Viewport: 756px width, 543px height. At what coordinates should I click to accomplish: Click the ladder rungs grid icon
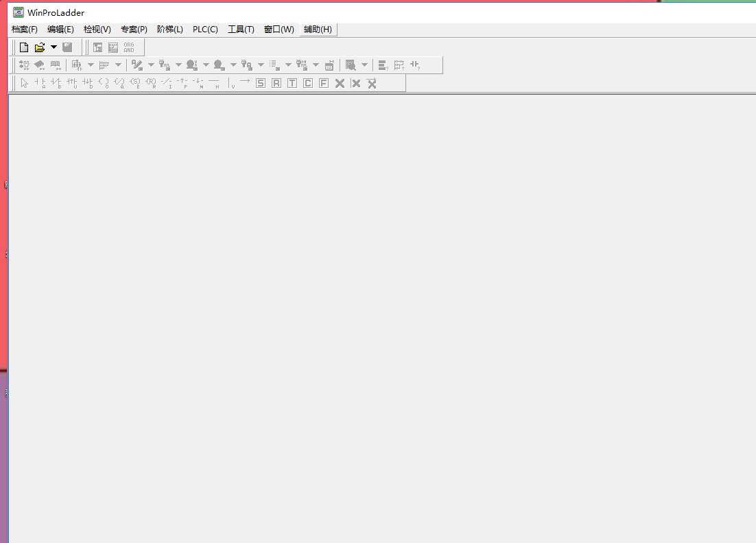[x=104, y=65]
